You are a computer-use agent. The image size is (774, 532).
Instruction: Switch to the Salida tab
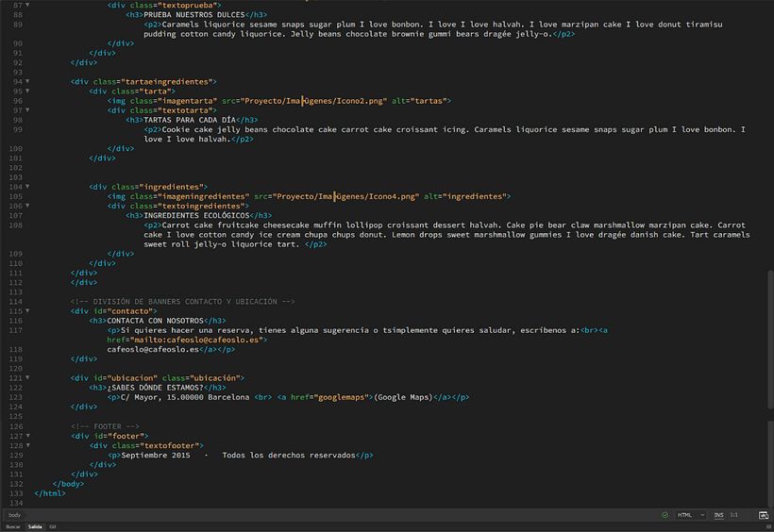35,526
